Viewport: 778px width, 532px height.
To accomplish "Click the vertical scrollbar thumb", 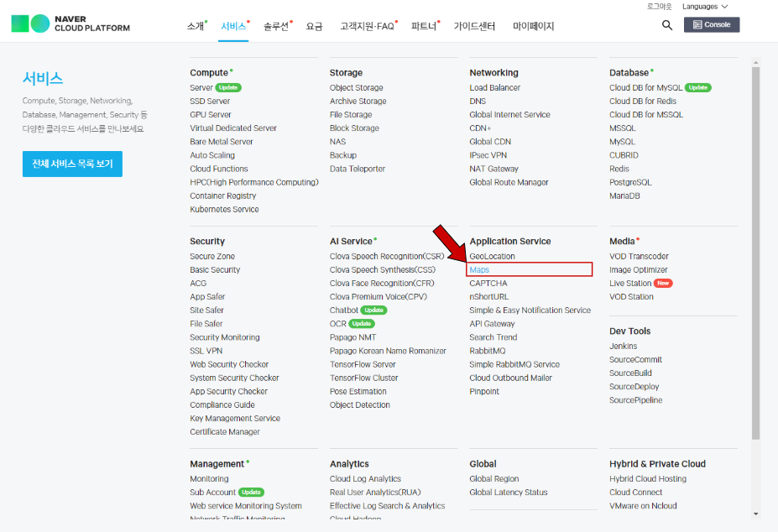I will [755, 253].
